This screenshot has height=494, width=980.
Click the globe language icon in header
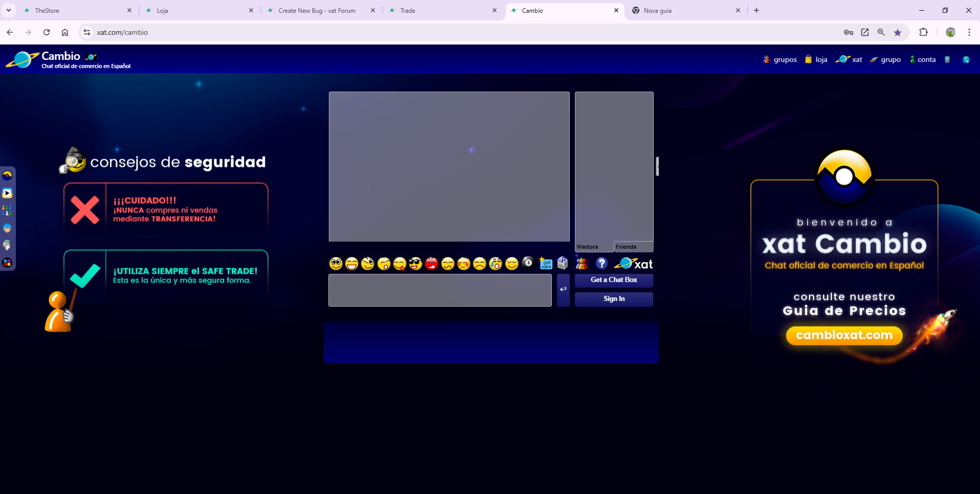966,60
